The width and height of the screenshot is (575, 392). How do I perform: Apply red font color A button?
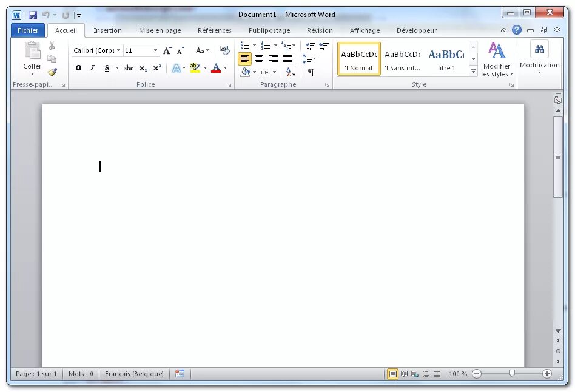(216, 68)
